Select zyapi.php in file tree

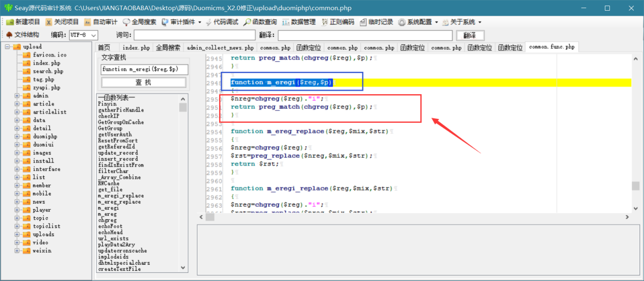pyautogui.click(x=47, y=88)
